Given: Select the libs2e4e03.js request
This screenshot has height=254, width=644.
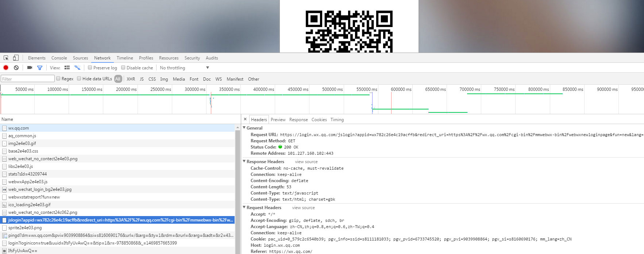Looking at the screenshot, I should [117, 166].
